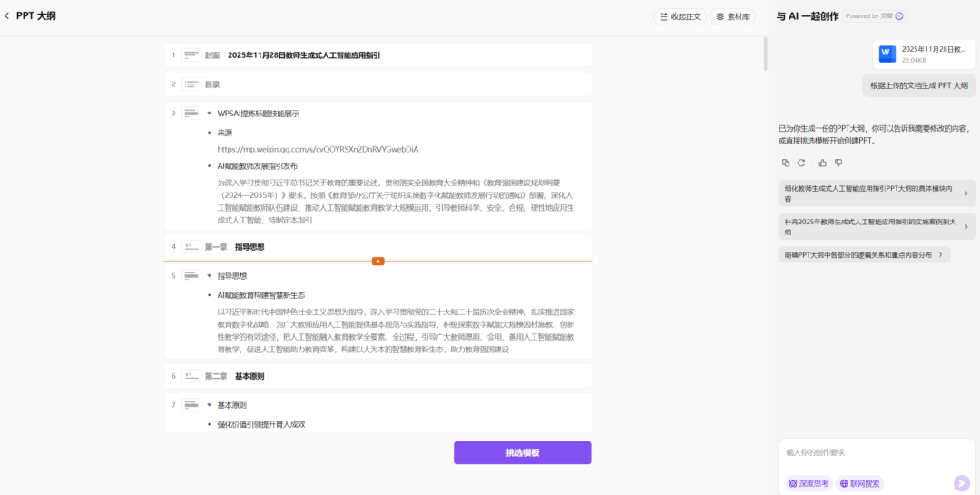Viewport: 980px width, 495px height.
Task: Click the slide 1 封面 layout icon
Action: pyautogui.click(x=191, y=55)
